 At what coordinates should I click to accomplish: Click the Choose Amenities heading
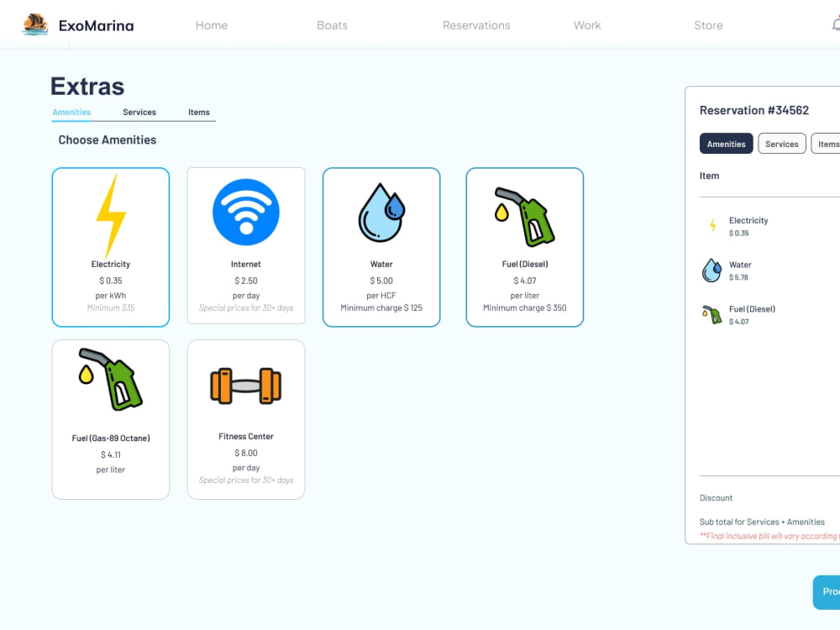[108, 139]
